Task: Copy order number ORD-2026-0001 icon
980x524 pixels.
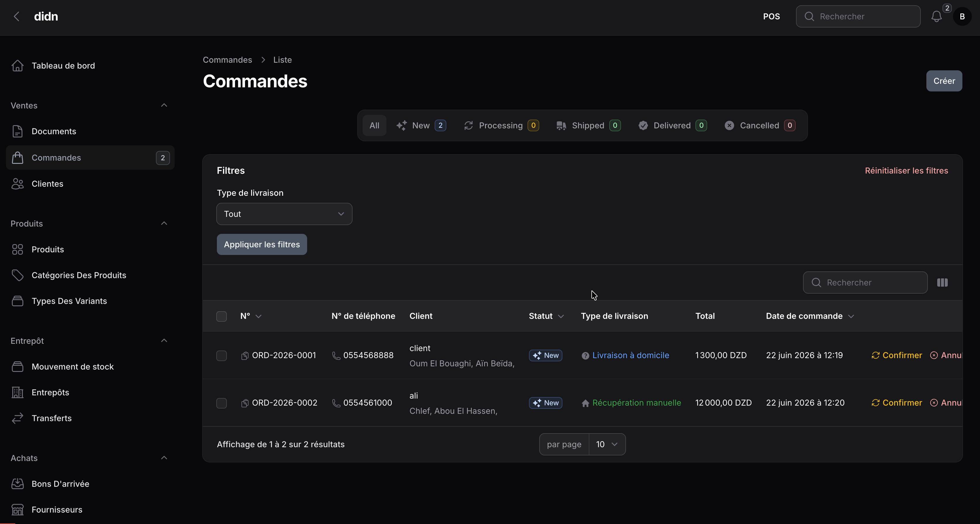Action: 245,355
